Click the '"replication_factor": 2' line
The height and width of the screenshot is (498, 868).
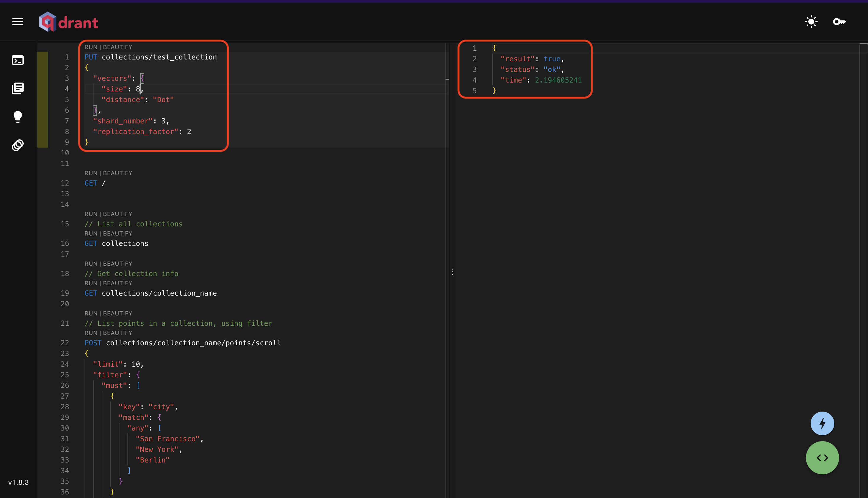(x=142, y=132)
